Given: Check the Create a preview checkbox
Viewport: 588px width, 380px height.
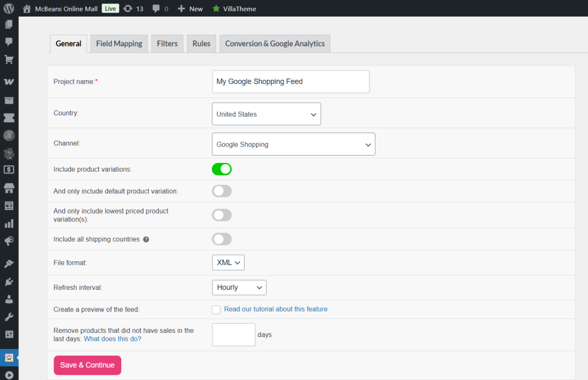Looking at the screenshot, I should (216, 309).
